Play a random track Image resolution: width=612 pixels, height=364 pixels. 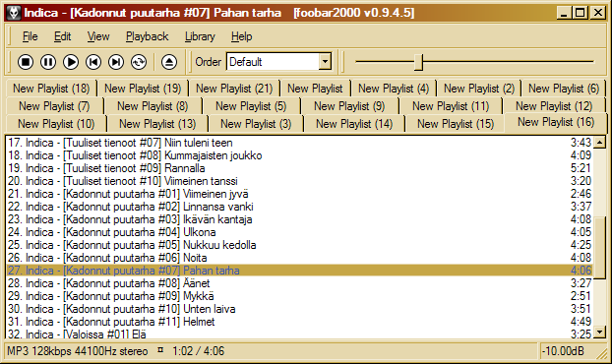coord(139,62)
